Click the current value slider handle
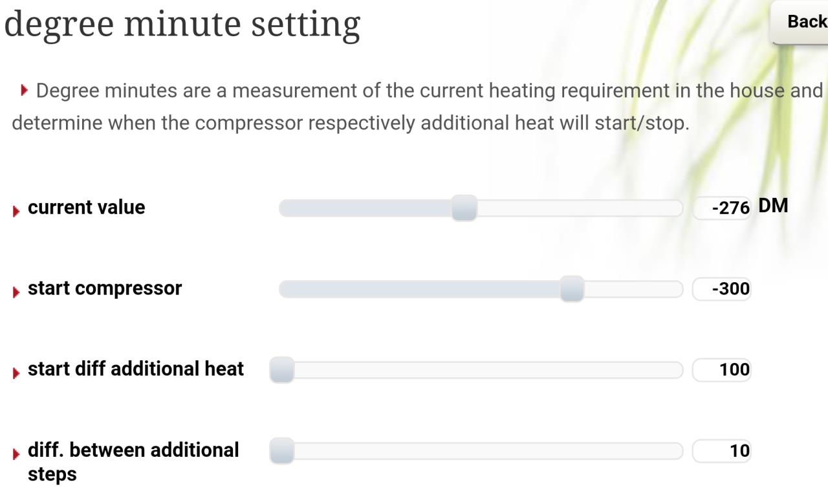Image resolution: width=828 pixels, height=504 pixels. [x=464, y=208]
